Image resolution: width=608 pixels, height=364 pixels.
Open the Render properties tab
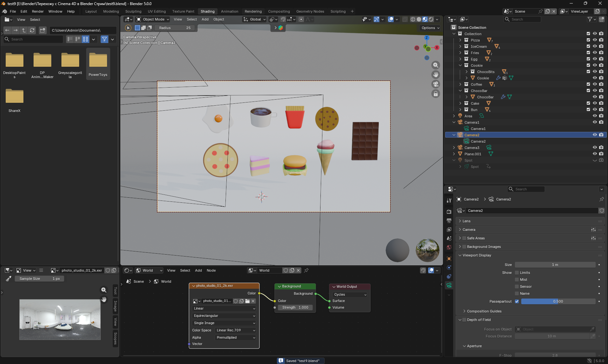point(449,212)
